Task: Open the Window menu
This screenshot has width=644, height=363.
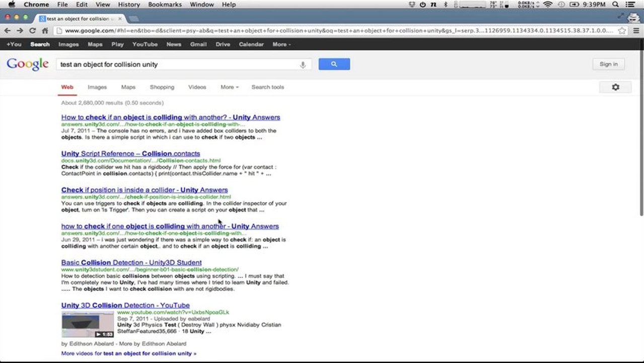Action: pos(201,5)
